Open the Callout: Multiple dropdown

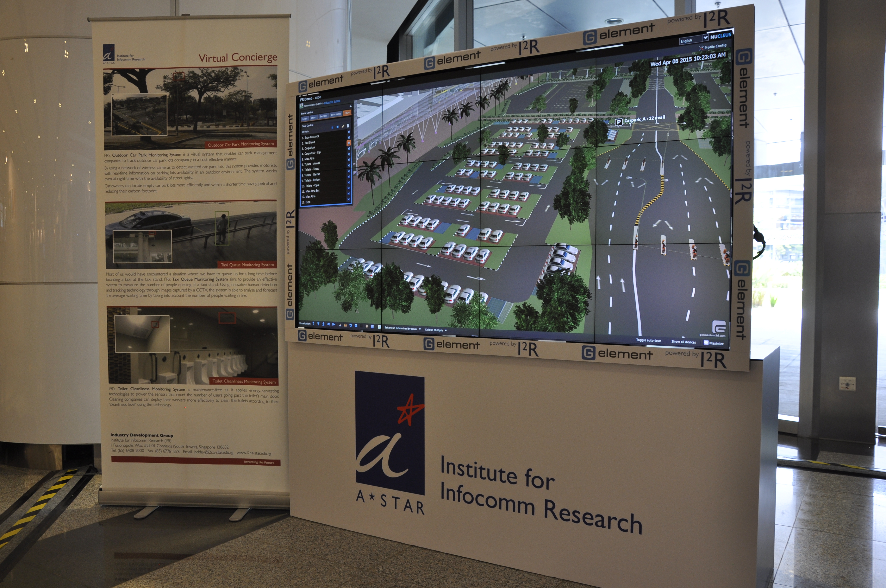[x=436, y=330]
